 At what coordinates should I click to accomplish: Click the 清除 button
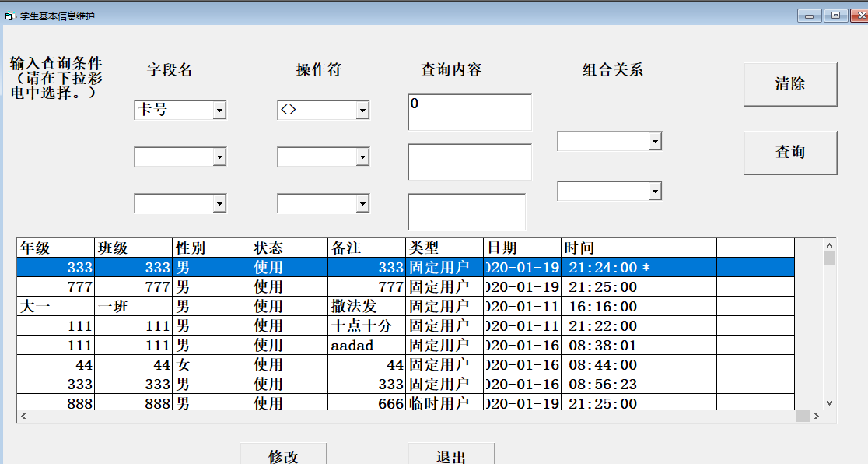coord(789,84)
